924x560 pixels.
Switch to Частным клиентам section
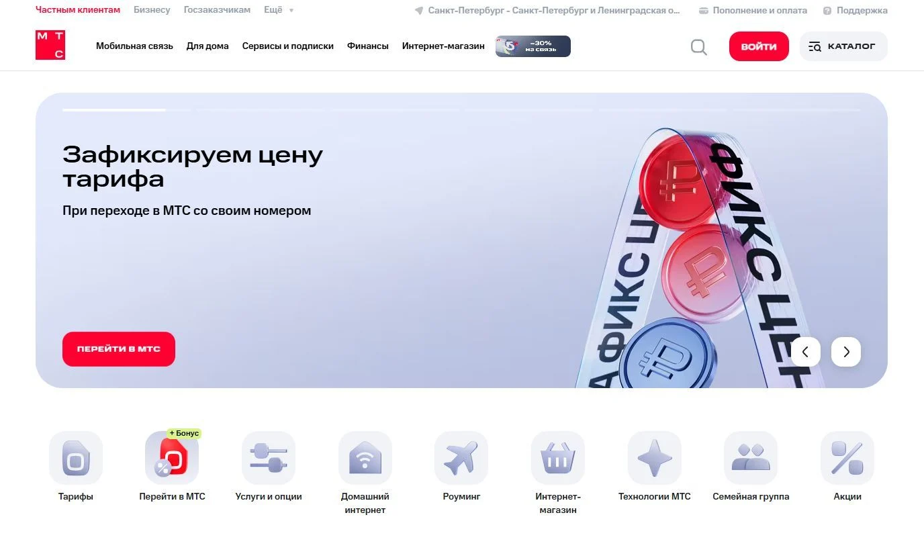click(78, 10)
